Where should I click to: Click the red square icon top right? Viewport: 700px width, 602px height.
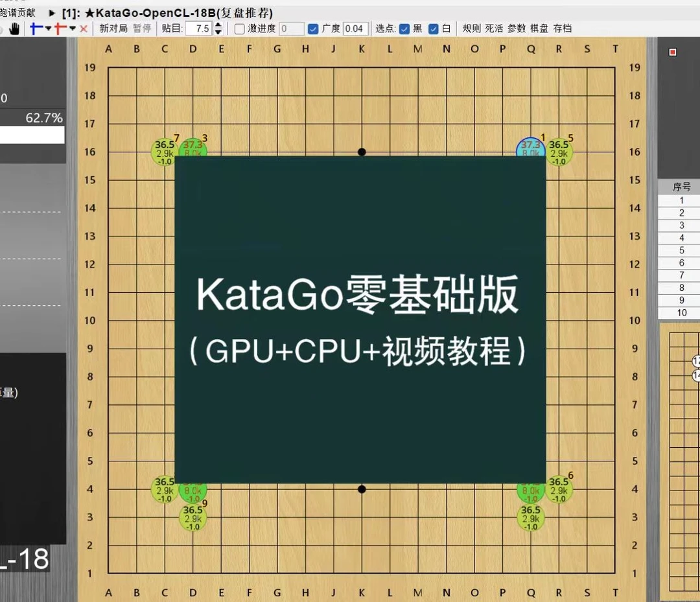coord(672,52)
